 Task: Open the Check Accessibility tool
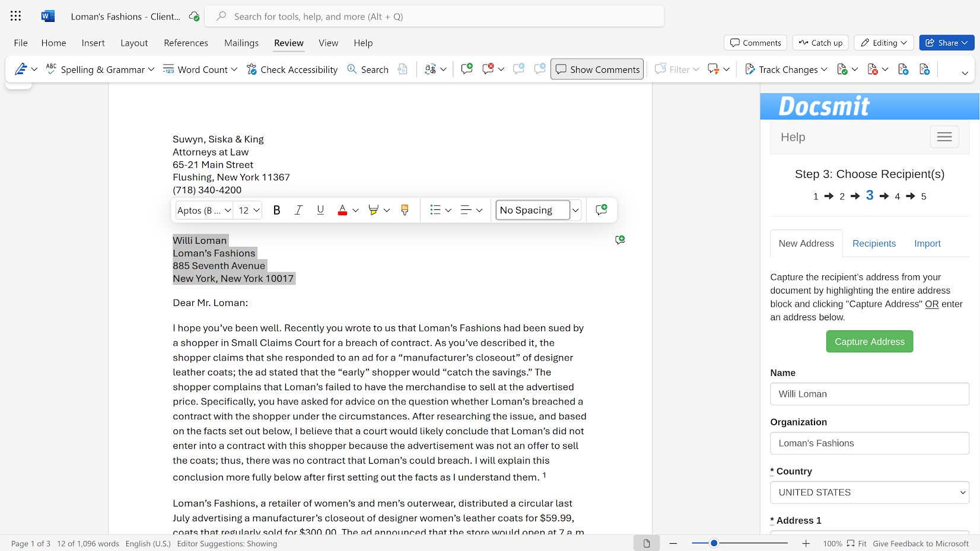(x=292, y=69)
